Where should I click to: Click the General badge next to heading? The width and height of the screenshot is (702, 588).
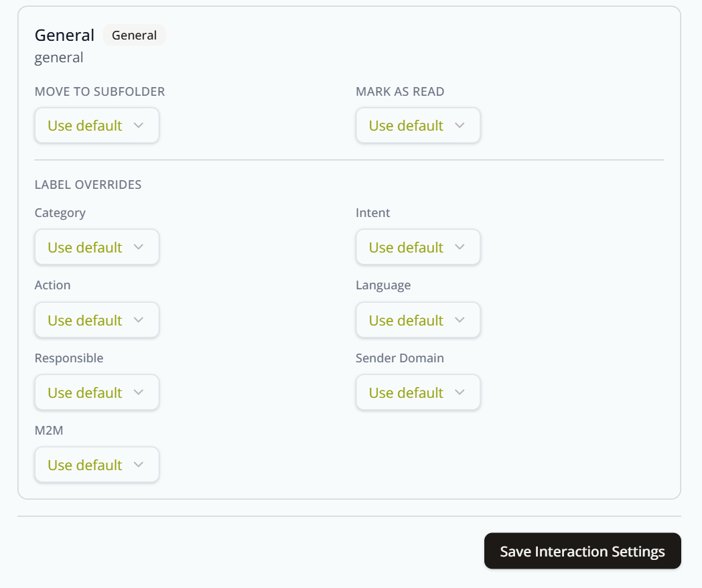pos(135,35)
